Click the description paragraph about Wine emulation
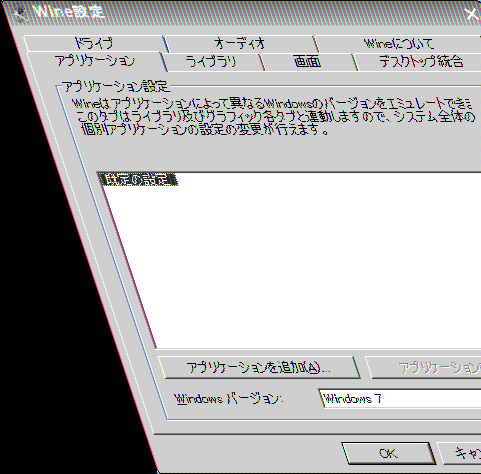The height and width of the screenshot is (474, 481). [x=273, y=117]
